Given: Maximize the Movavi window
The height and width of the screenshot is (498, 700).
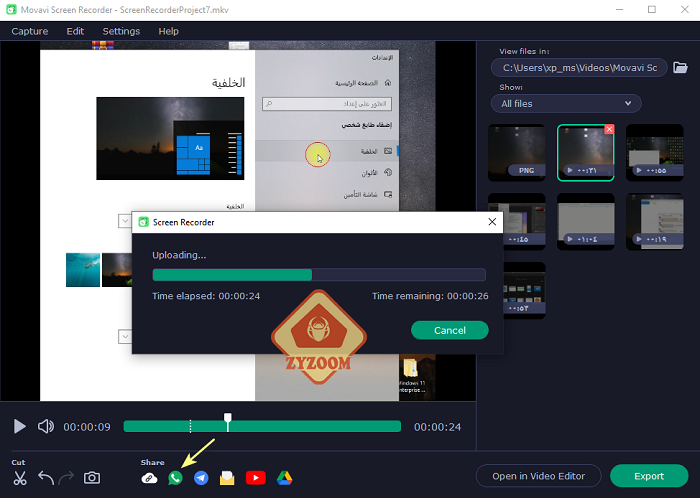Looking at the screenshot, I should (x=652, y=9).
